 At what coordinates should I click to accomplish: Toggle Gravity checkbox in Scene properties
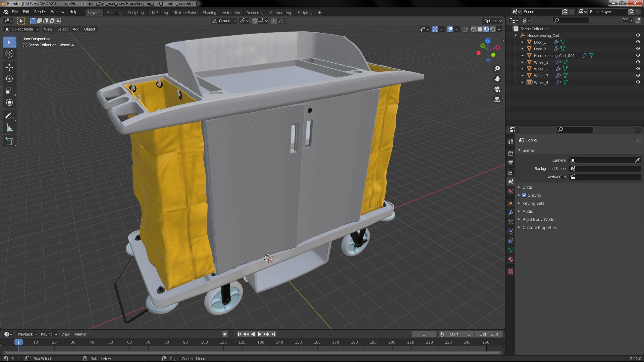click(524, 195)
